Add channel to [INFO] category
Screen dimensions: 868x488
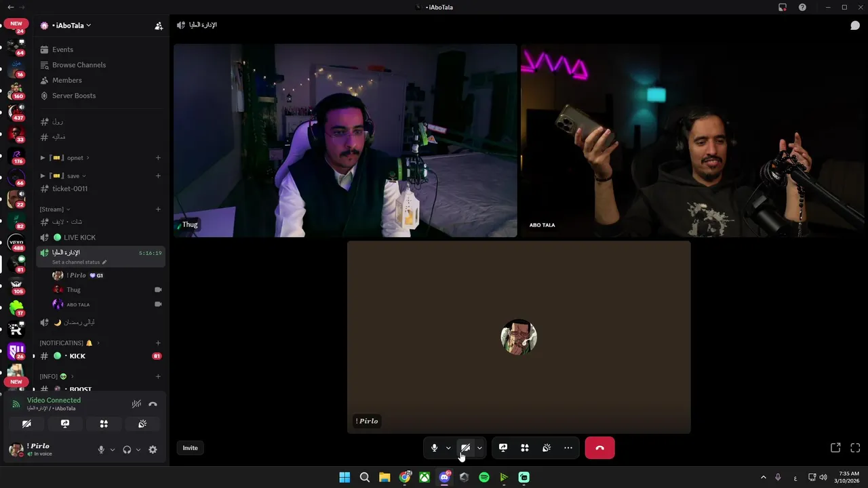click(x=158, y=376)
